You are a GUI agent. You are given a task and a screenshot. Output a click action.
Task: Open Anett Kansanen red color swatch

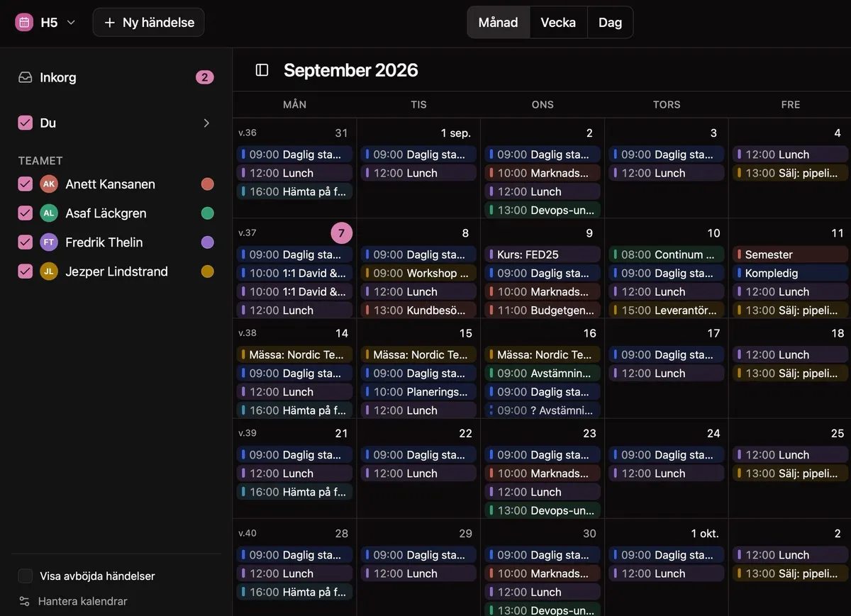(207, 184)
